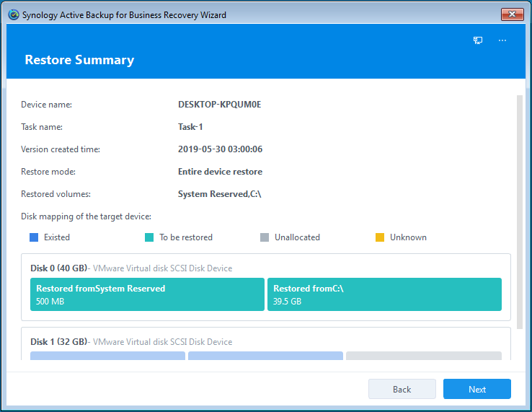Proceed by pressing the Next button
The image size is (532, 412).
(x=476, y=389)
